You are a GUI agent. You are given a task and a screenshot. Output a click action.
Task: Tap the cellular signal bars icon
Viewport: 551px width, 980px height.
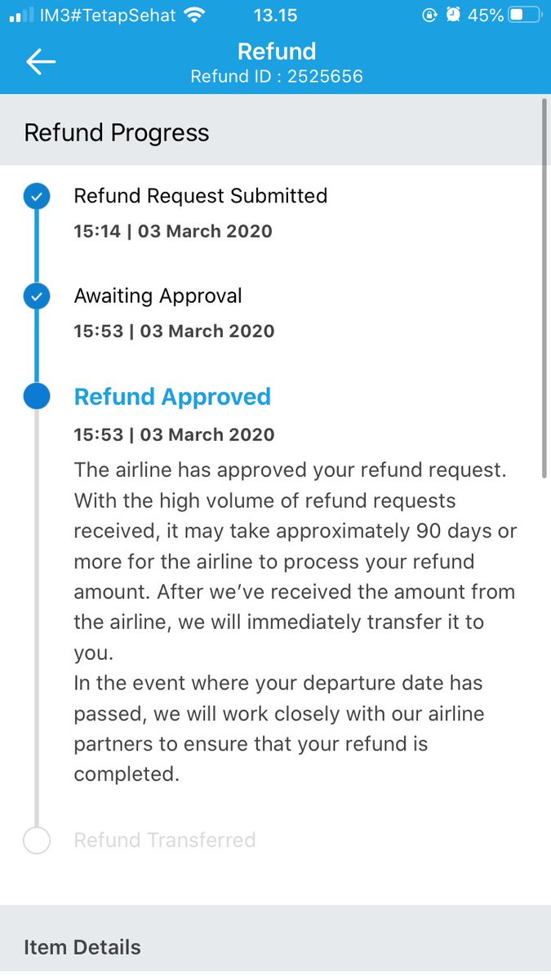coord(21,16)
